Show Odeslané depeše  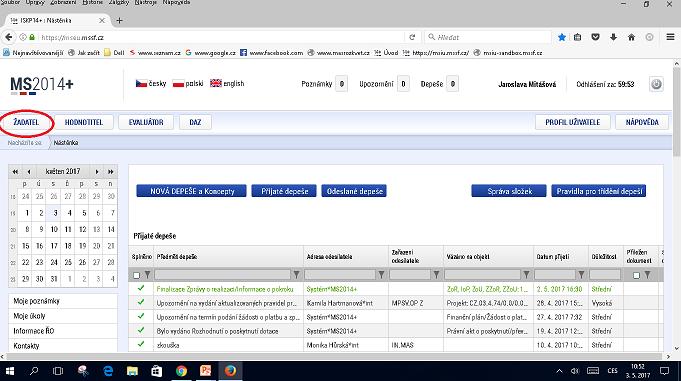click(x=354, y=191)
